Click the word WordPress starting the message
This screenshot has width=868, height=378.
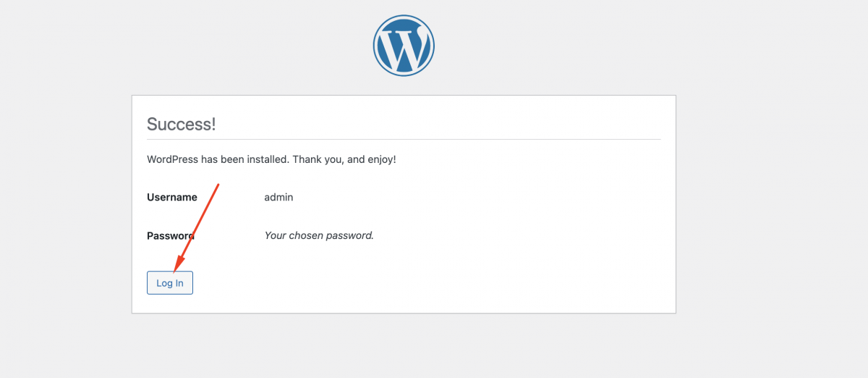tap(172, 159)
